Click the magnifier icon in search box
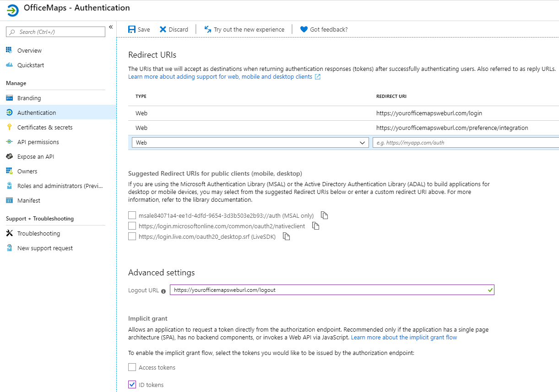Image resolution: width=559 pixels, height=392 pixels. click(x=11, y=32)
